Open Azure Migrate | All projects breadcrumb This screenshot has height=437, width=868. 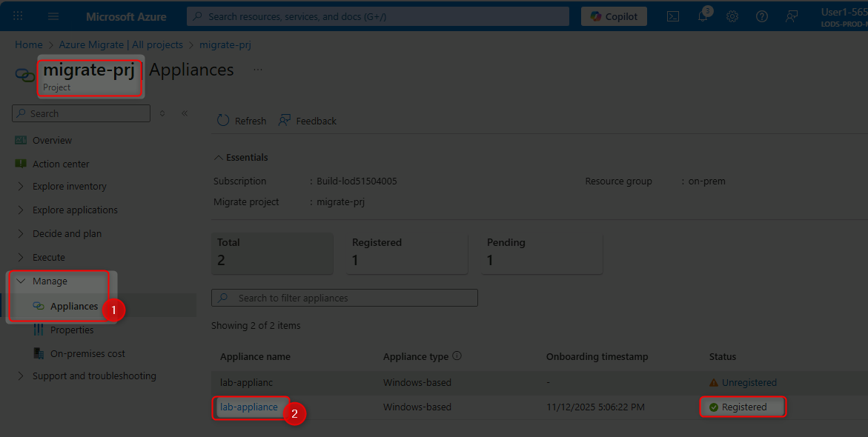[x=121, y=44]
